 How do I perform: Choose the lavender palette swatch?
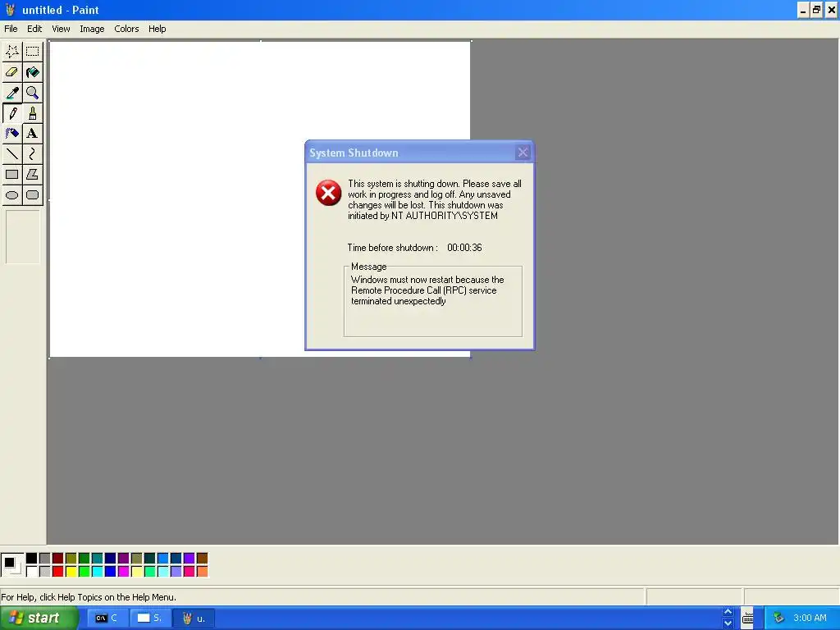pyautogui.click(x=176, y=572)
